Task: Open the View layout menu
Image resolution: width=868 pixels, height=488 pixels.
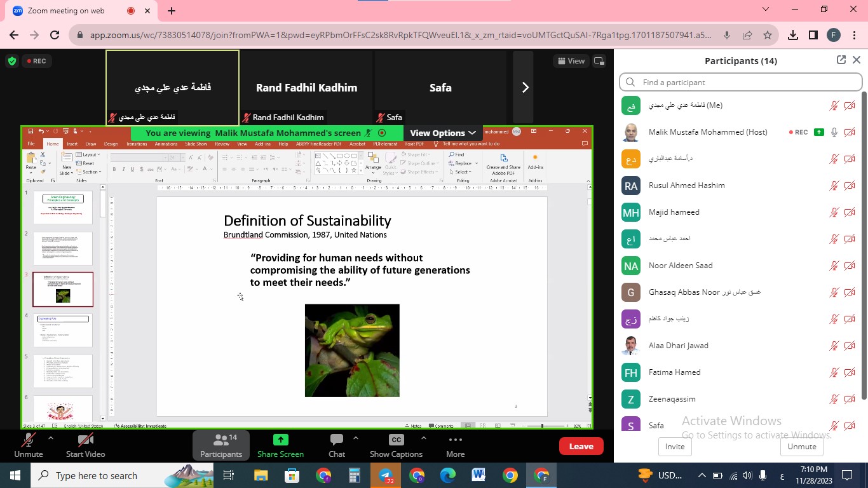Action: [570, 61]
